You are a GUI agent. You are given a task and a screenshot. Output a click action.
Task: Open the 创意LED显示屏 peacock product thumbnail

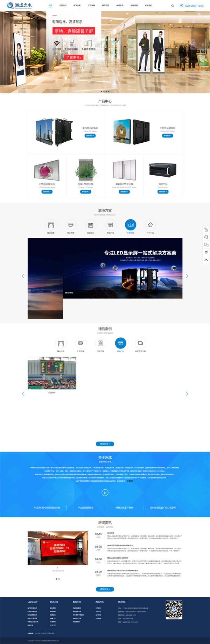coord(85,170)
